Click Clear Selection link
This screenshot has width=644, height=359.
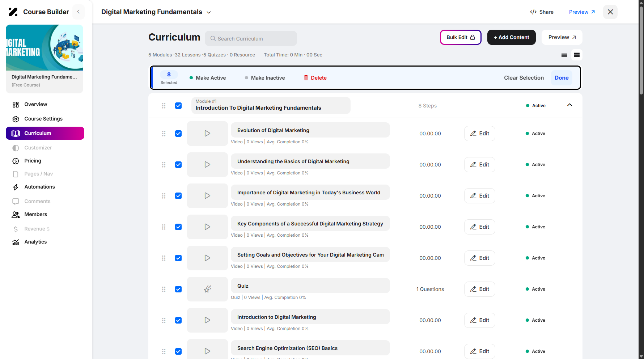(524, 78)
